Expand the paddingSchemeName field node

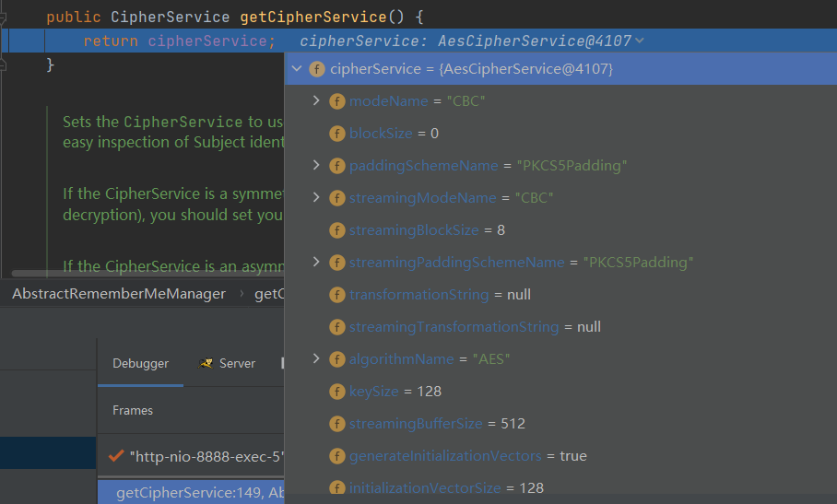coord(316,165)
